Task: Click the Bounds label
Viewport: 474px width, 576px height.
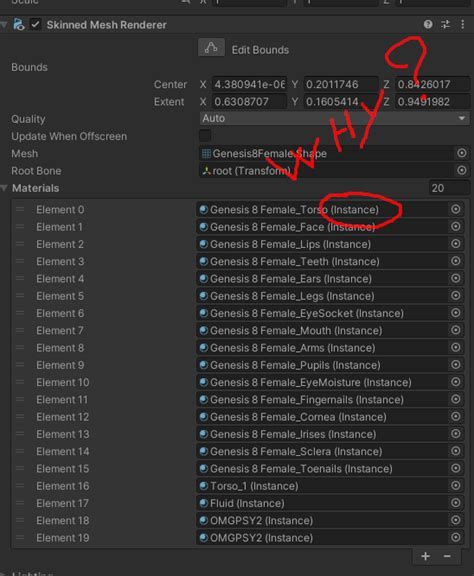Action: pyautogui.click(x=29, y=67)
